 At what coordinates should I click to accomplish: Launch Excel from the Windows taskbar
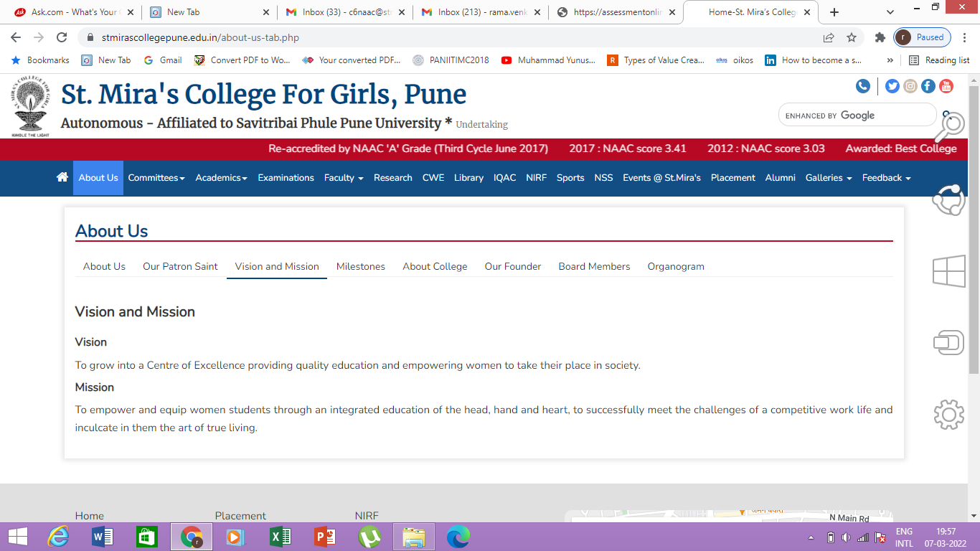click(280, 537)
